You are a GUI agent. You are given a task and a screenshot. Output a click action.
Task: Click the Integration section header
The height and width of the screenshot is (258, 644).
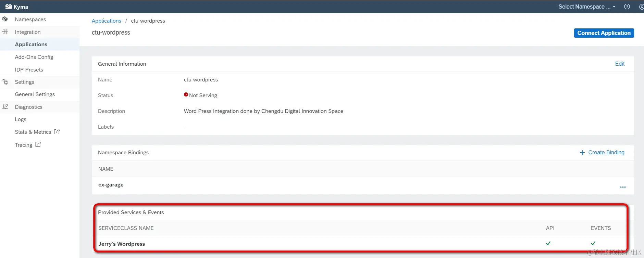[x=28, y=32]
